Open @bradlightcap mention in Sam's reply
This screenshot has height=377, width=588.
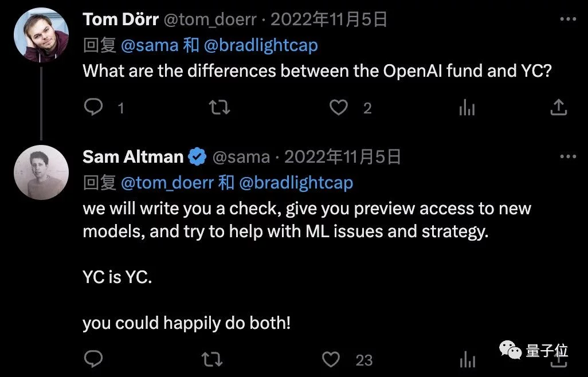pyautogui.click(x=296, y=183)
